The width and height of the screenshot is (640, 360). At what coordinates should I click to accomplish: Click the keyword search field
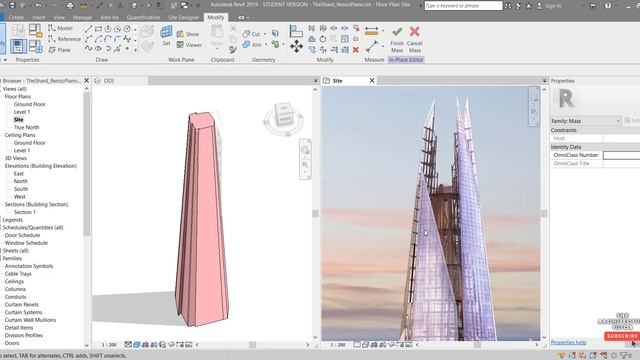[x=463, y=6]
